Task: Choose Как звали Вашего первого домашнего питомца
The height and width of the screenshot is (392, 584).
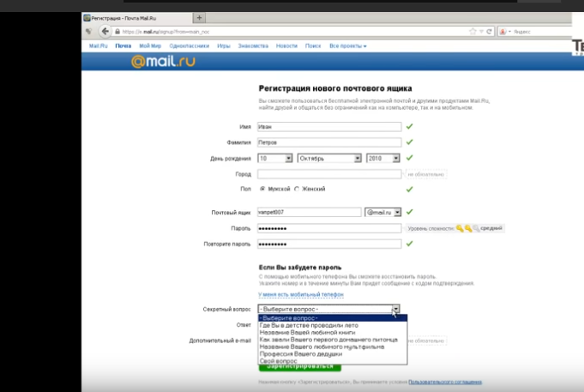Action: [333, 340]
